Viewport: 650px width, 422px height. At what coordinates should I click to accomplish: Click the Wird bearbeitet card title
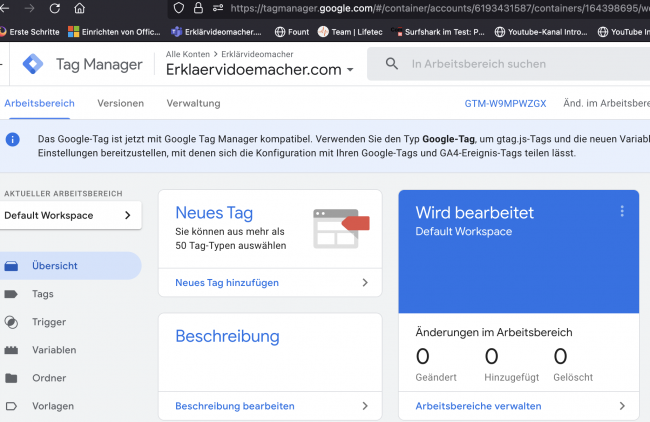click(x=475, y=213)
